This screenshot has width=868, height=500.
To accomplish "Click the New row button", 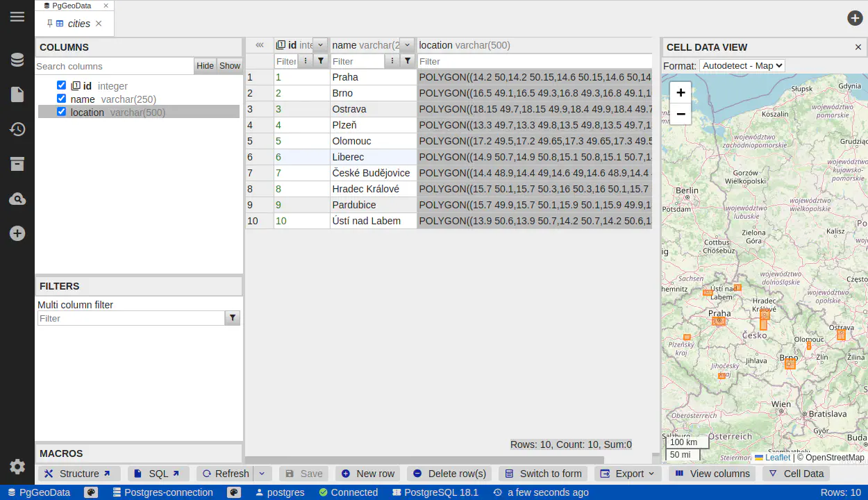I will 367,474.
